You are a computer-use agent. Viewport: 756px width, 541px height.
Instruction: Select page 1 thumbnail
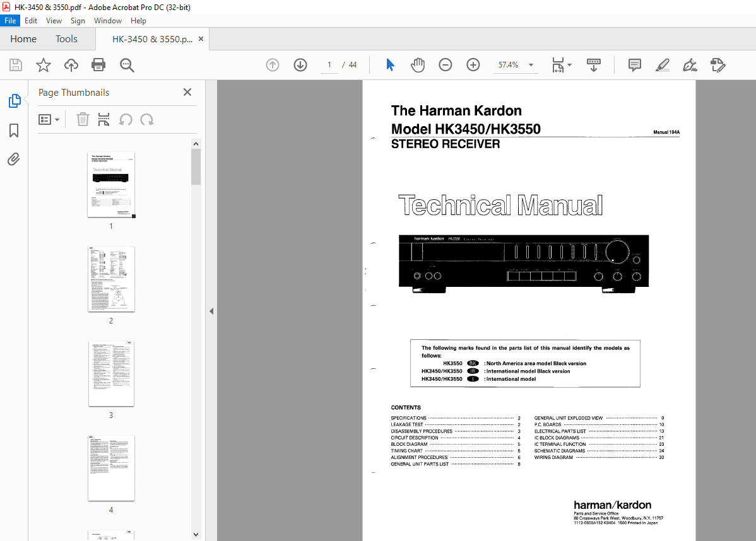[x=111, y=185]
